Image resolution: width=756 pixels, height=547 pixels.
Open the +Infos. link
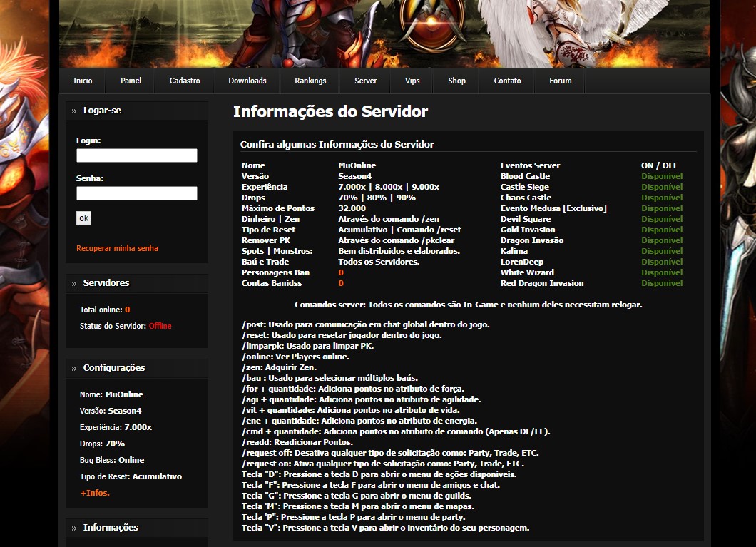95,493
